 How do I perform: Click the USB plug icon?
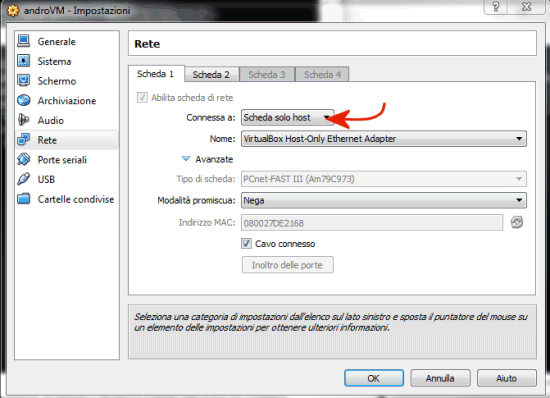(x=24, y=179)
